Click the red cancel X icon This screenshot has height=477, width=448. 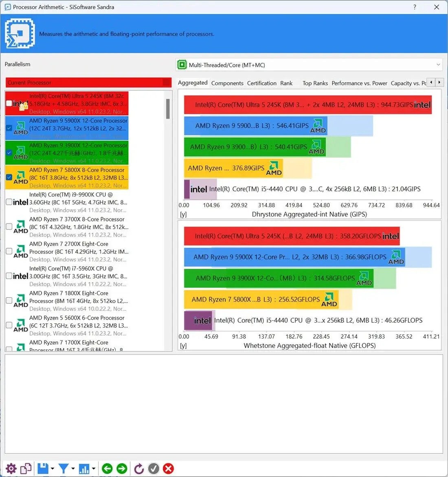click(x=168, y=468)
